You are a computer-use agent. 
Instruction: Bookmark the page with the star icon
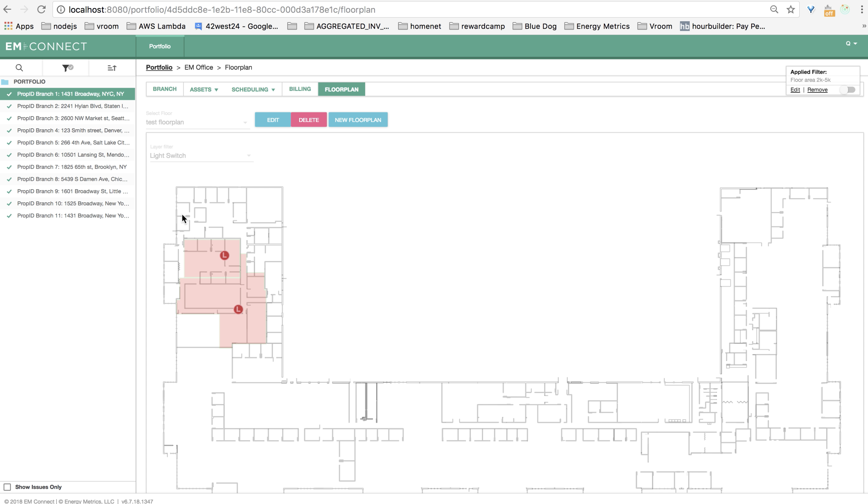pyautogui.click(x=791, y=10)
